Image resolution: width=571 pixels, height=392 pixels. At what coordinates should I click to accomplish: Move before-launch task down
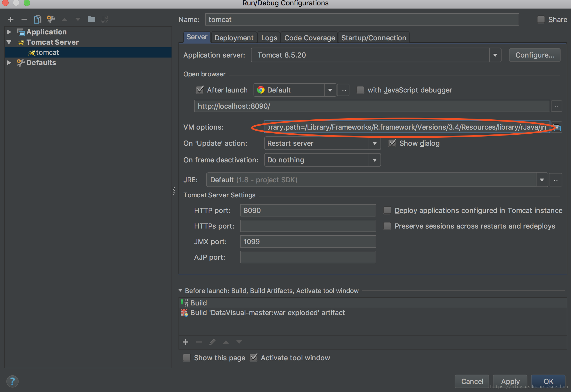[x=239, y=342]
